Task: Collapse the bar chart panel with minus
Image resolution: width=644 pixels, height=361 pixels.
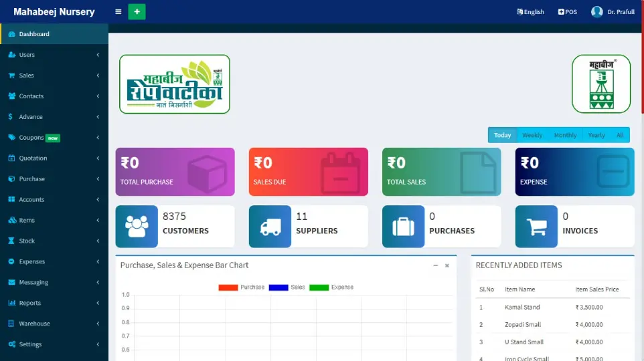Action: (435, 265)
